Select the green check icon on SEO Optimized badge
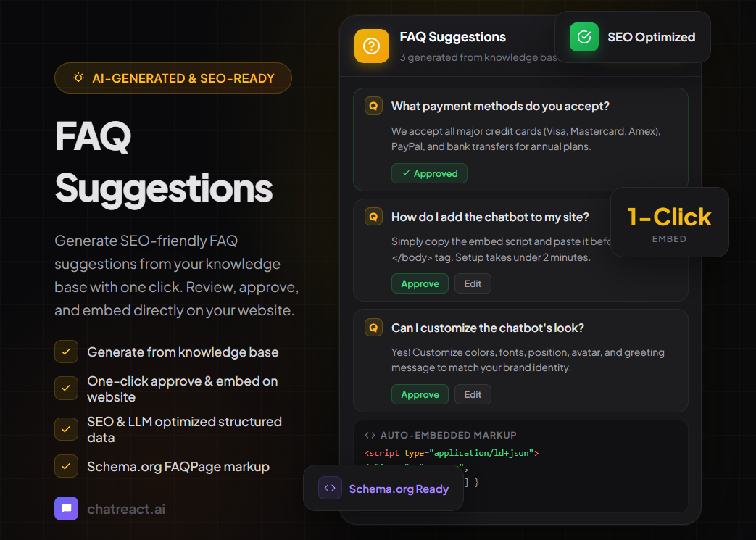Viewport: 756px width, 540px height. (583, 37)
